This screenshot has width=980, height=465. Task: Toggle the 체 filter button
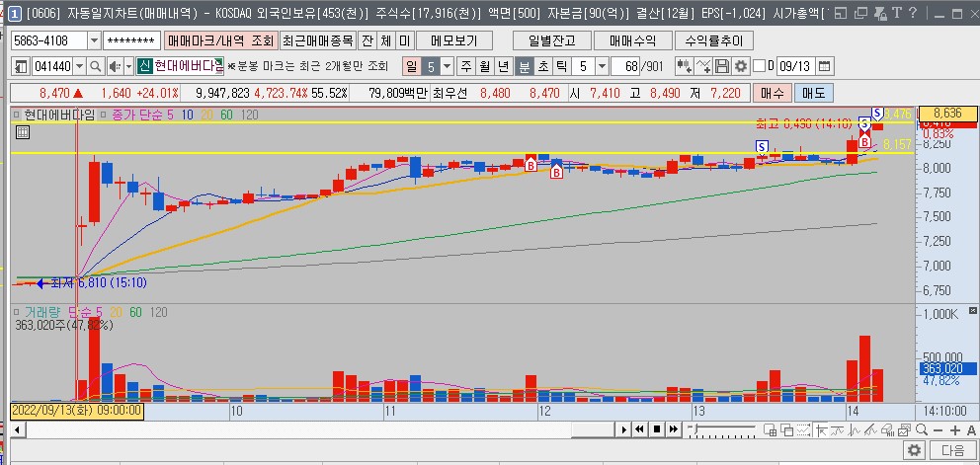point(386,40)
